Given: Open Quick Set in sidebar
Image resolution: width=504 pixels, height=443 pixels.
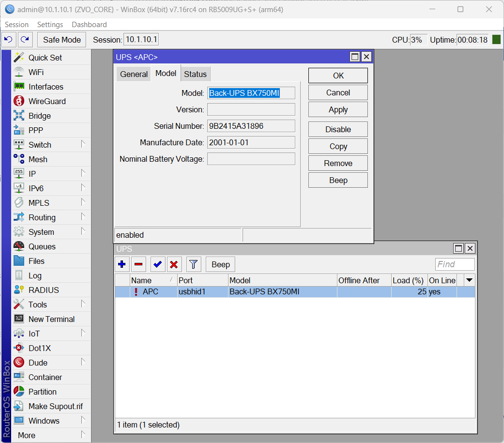Looking at the screenshot, I should (51, 58).
